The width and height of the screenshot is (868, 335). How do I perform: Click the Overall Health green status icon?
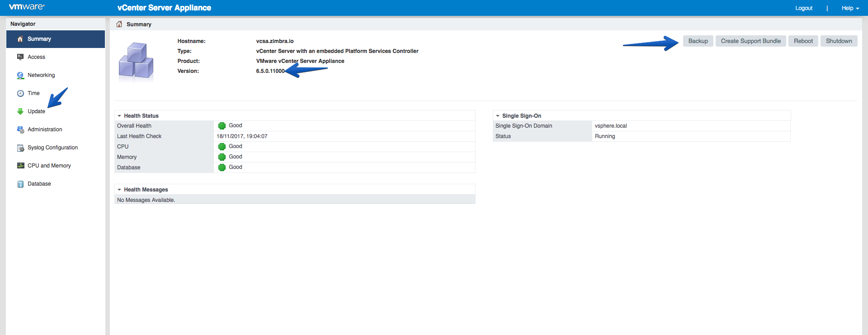(222, 126)
